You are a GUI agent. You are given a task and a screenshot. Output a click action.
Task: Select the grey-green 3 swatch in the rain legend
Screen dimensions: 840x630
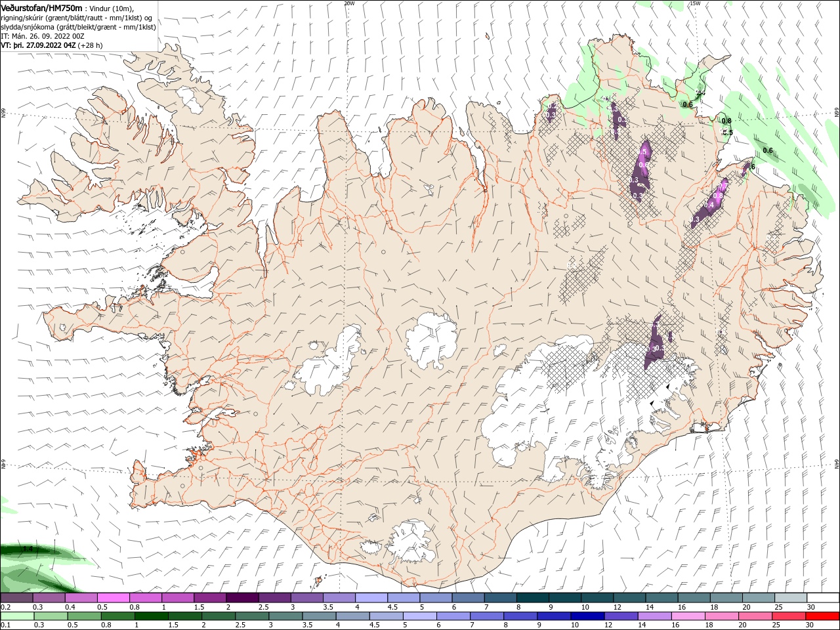[x=285, y=616]
